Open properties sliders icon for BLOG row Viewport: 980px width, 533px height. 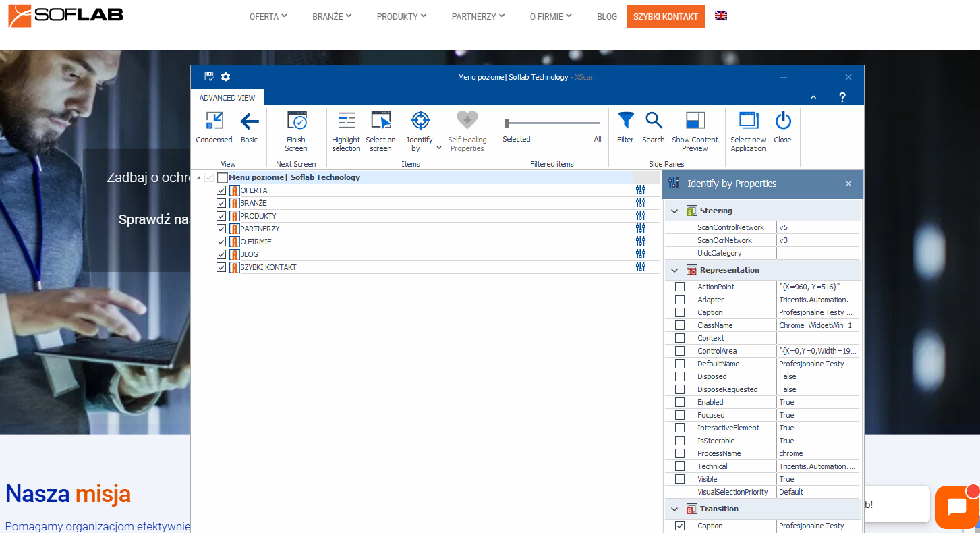point(641,254)
